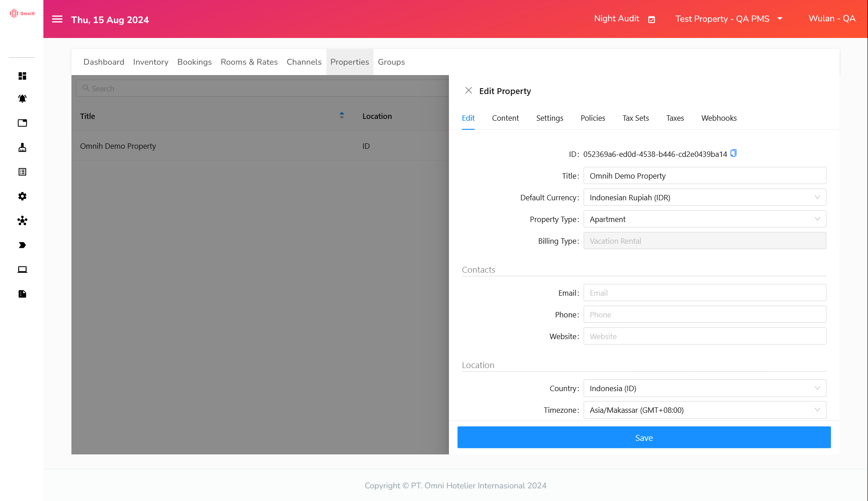
Task: Click the laptop sidebar icon
Action: 22,269
